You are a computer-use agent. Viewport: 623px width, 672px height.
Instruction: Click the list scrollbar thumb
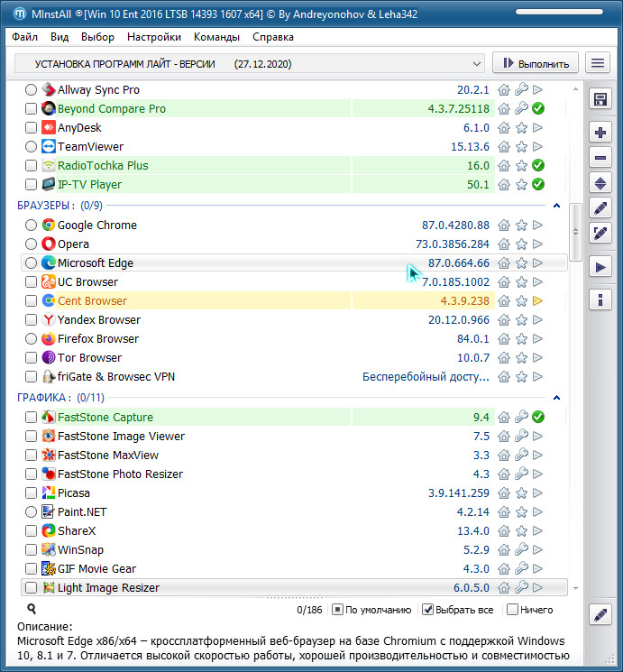coord(575,232)
